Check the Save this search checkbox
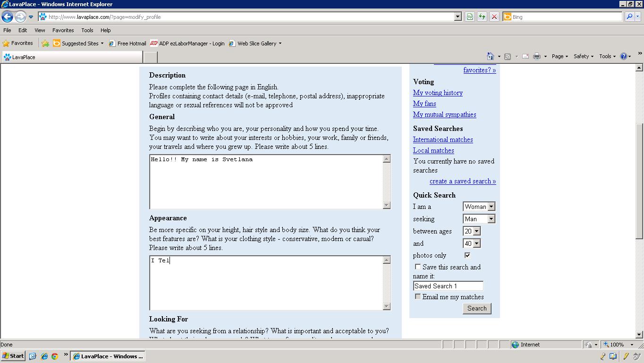Image resolution: width=644 pixels, height=363 pixels. [418, 267]
